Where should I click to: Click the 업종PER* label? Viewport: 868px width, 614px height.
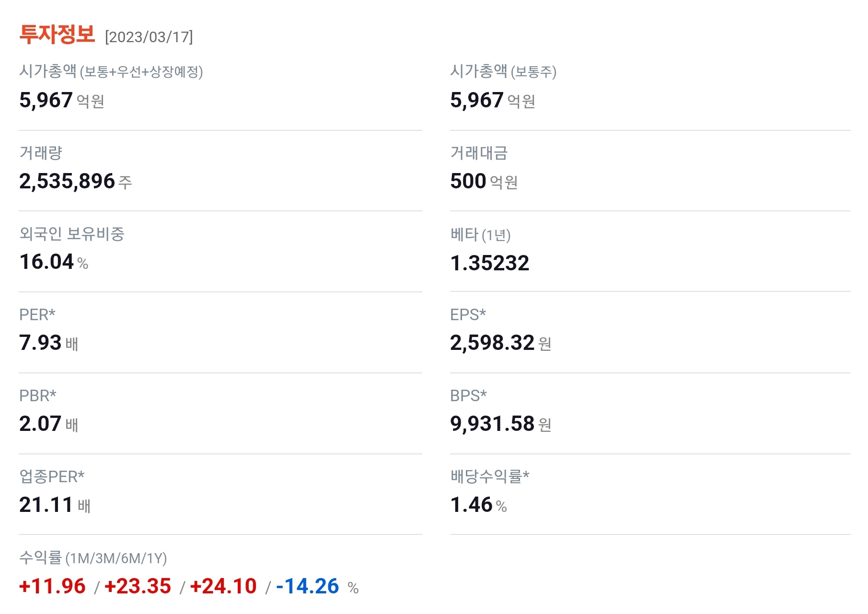pos(52,476)
